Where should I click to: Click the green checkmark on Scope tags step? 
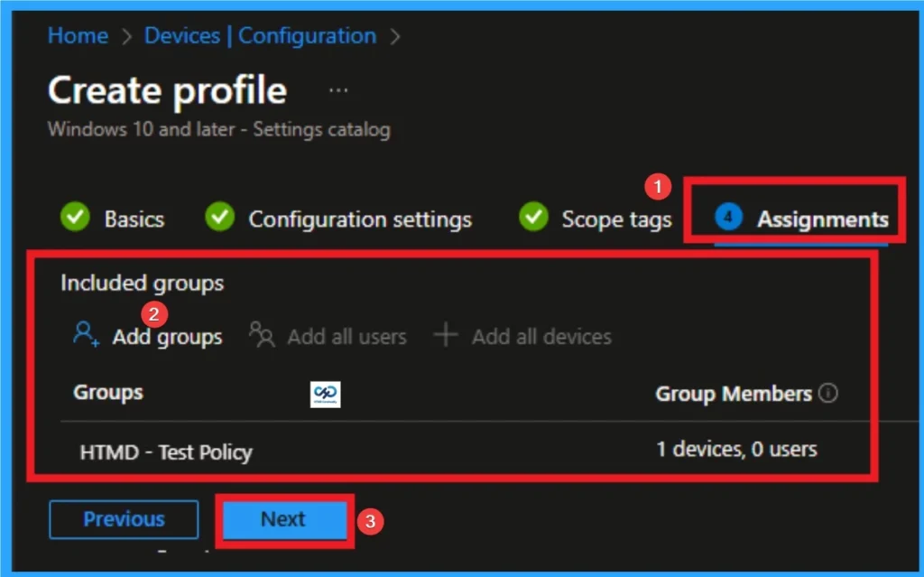533,218
